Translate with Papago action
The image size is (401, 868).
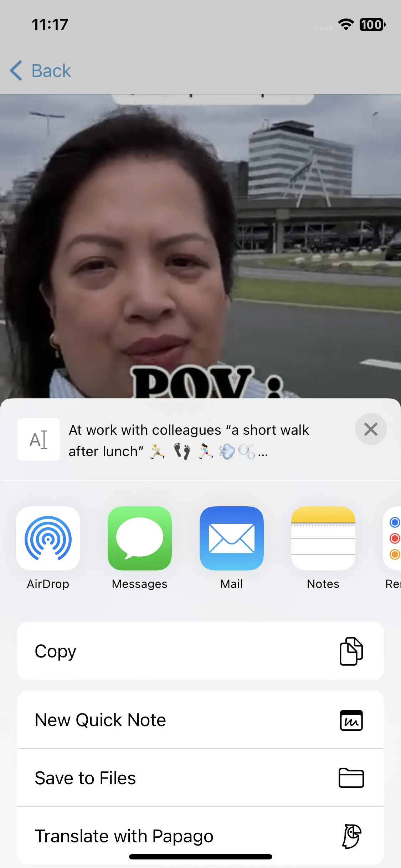[200, 836]
